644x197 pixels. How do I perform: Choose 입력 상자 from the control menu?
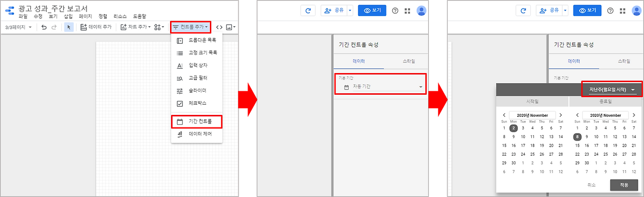point(197,65)
